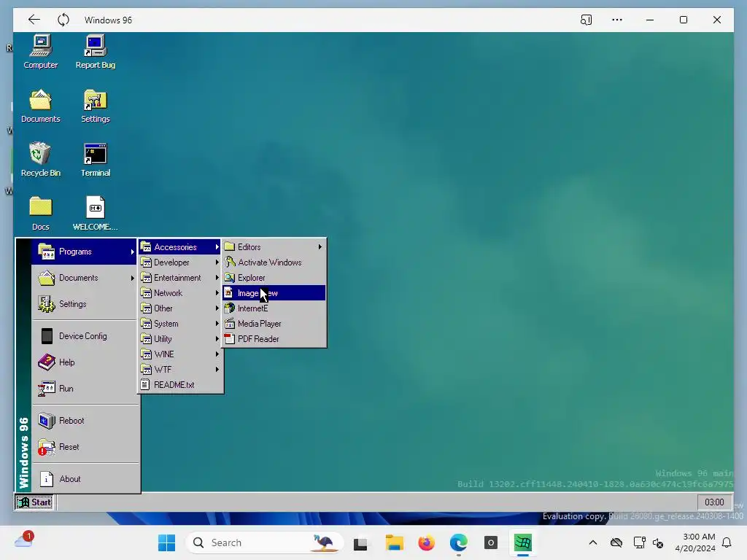Open About from the Start menu

(85, 478)
